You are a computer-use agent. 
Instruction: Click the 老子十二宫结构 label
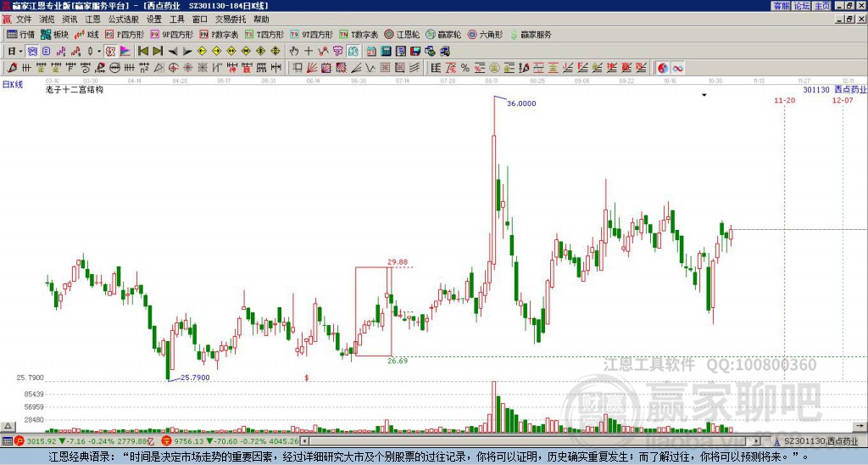(x=75, y=89)
